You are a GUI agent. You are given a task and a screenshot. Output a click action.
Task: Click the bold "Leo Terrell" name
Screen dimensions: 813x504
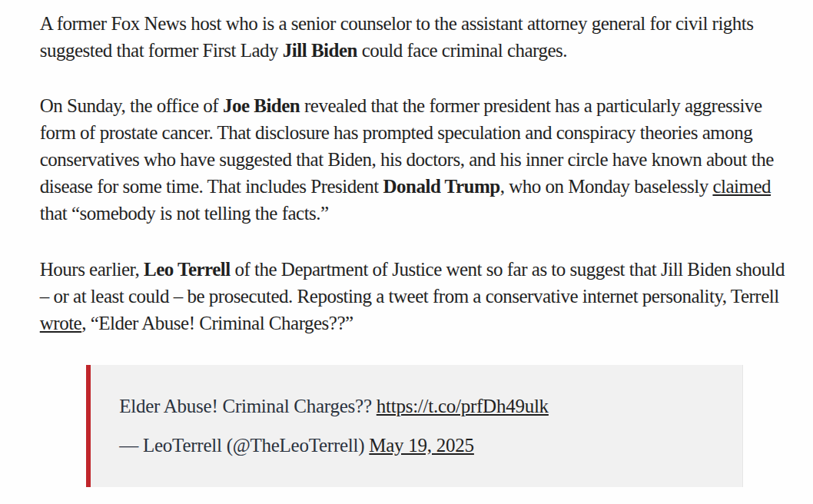[187, 270]
